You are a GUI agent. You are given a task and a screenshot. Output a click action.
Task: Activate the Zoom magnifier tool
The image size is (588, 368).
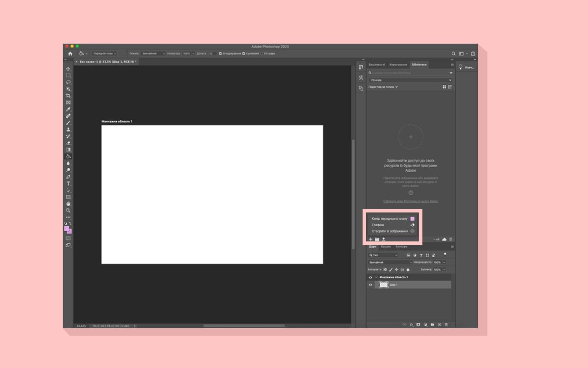pos(68,210)
